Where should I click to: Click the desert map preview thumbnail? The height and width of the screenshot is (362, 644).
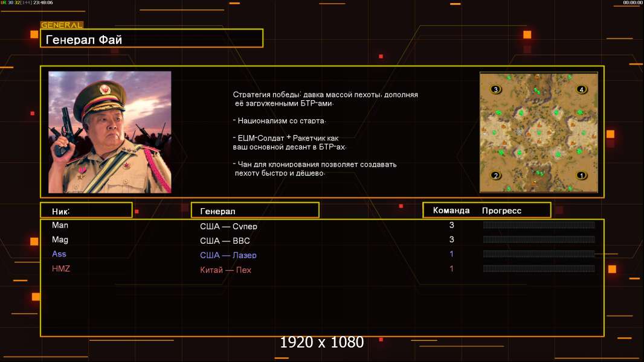coord(538,132)
